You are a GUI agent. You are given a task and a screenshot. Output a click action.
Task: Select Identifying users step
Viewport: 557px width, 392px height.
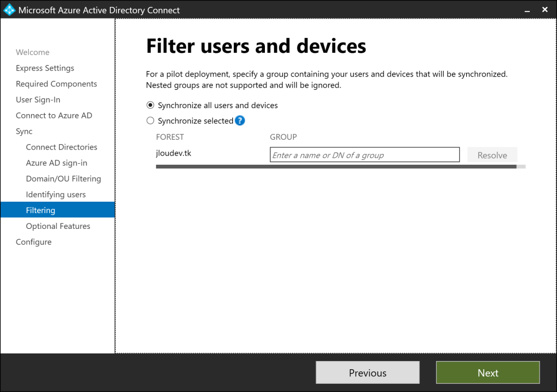coord(56,195)
